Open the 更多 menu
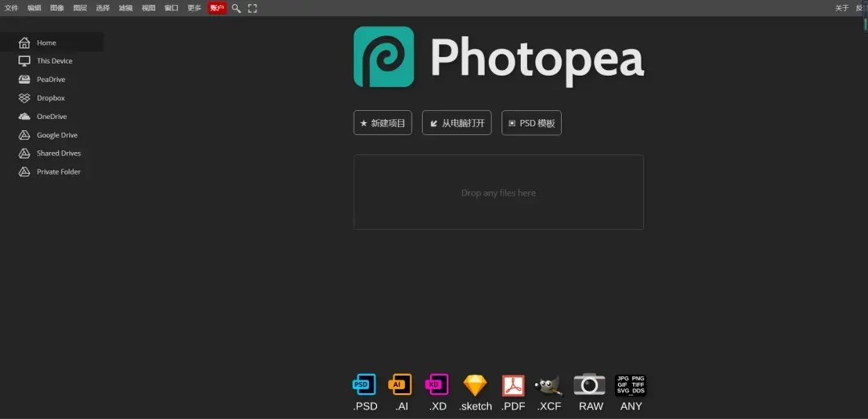 [194, 8]
